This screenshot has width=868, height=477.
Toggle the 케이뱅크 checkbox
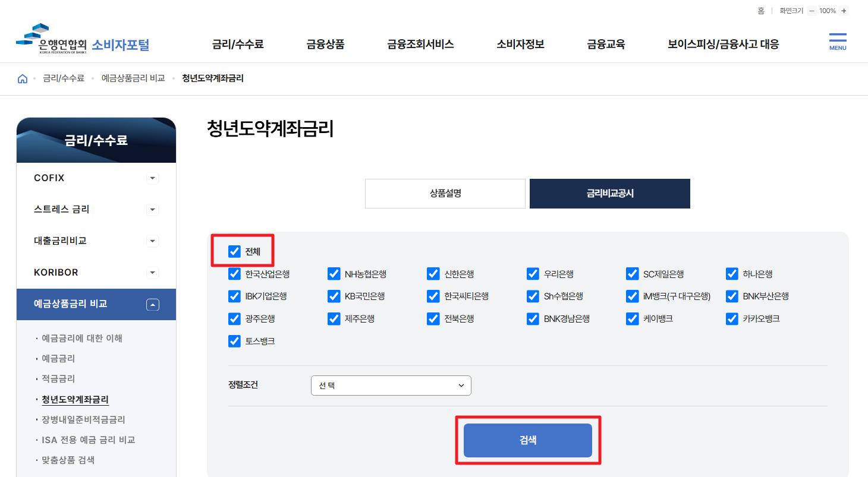click(x=632, y=318)
